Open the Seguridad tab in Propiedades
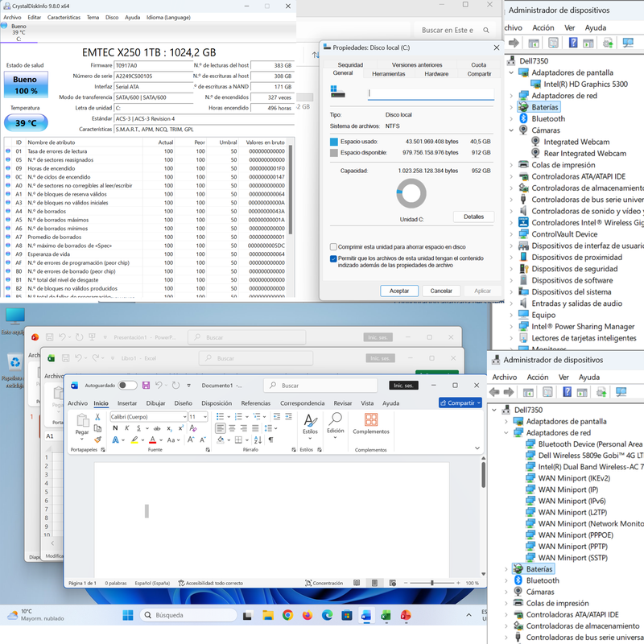Image resolution: width=644 pixels, height=644 pixels. pyautogui.click(x=350, y=65)
